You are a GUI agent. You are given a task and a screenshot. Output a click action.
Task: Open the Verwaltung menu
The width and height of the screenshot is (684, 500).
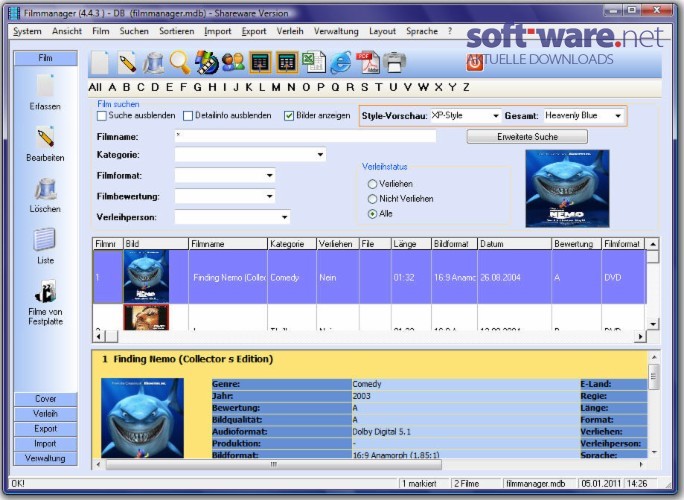pyautogui.click(x=336, y=31)
